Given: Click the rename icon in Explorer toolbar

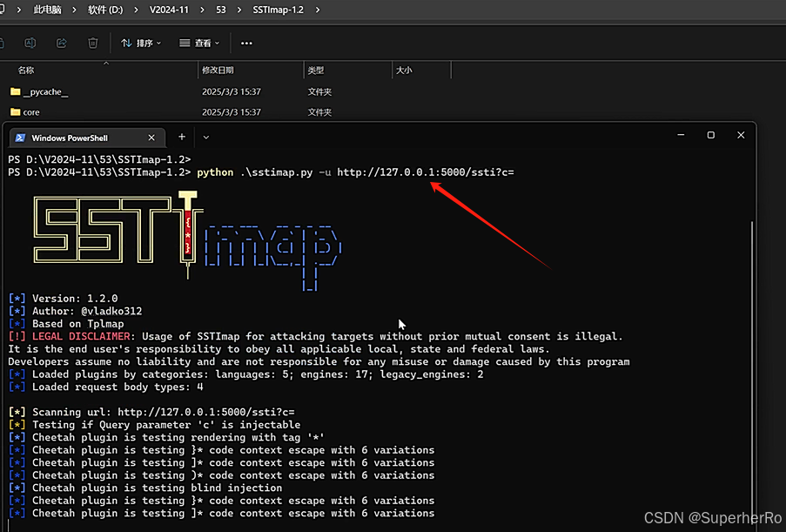Looking at the screenshot, I should coord(30,44).
